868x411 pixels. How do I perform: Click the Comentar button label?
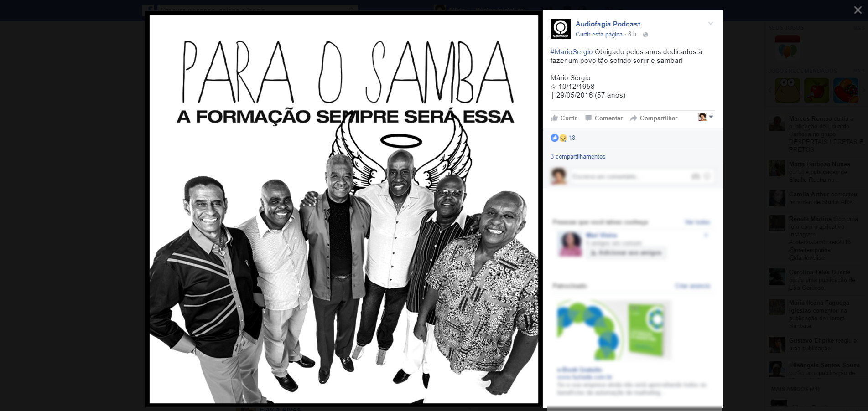(608, 118)
